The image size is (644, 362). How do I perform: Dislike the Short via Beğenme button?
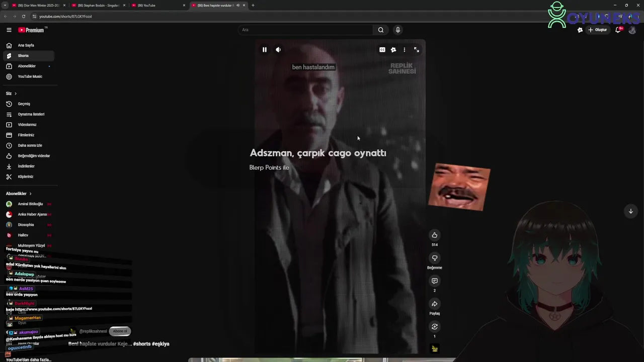435,258
